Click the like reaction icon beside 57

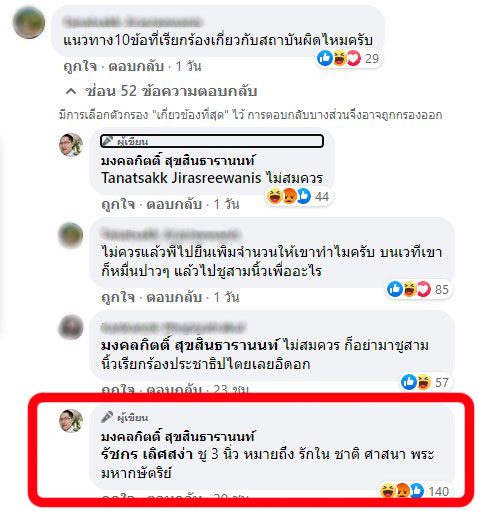(409, 382)
